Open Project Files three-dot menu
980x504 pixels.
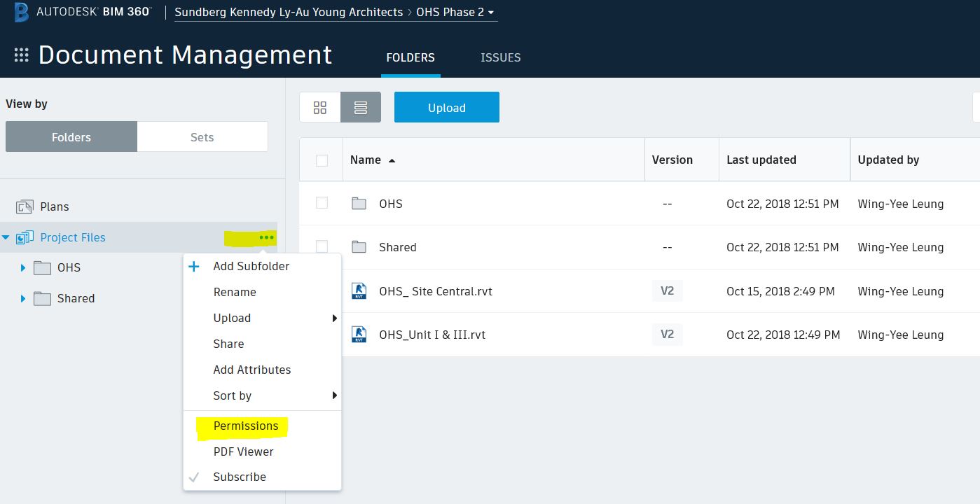pos(266,237)
